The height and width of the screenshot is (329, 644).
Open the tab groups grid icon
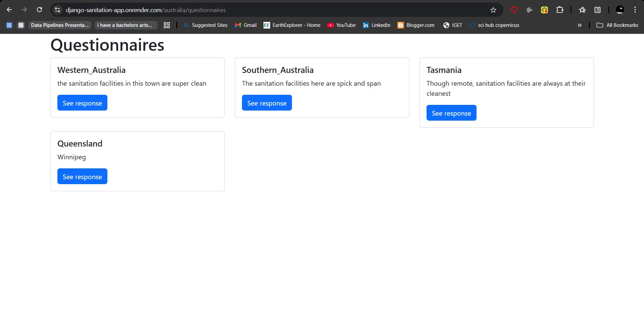pos(167,25)
